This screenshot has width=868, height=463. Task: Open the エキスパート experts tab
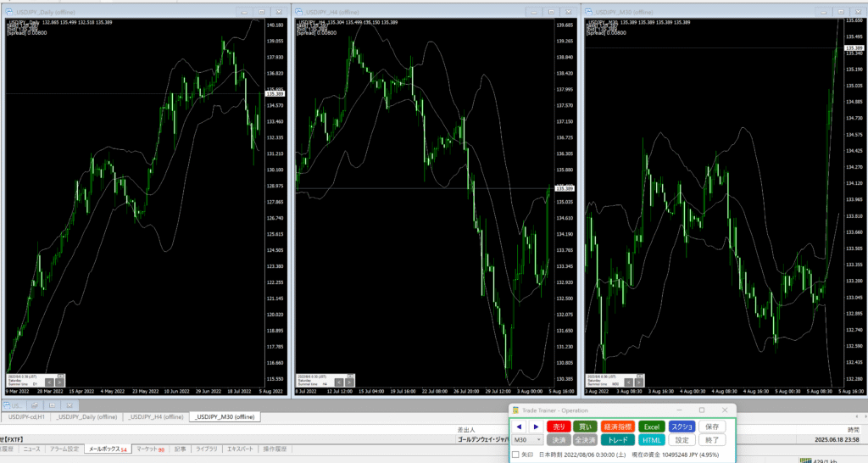240,449
